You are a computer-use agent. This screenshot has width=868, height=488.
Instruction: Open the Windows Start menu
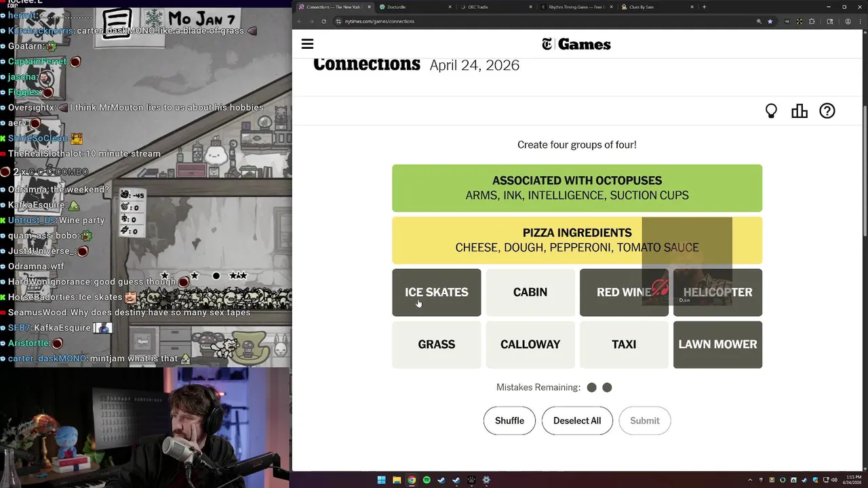point(382,480)
